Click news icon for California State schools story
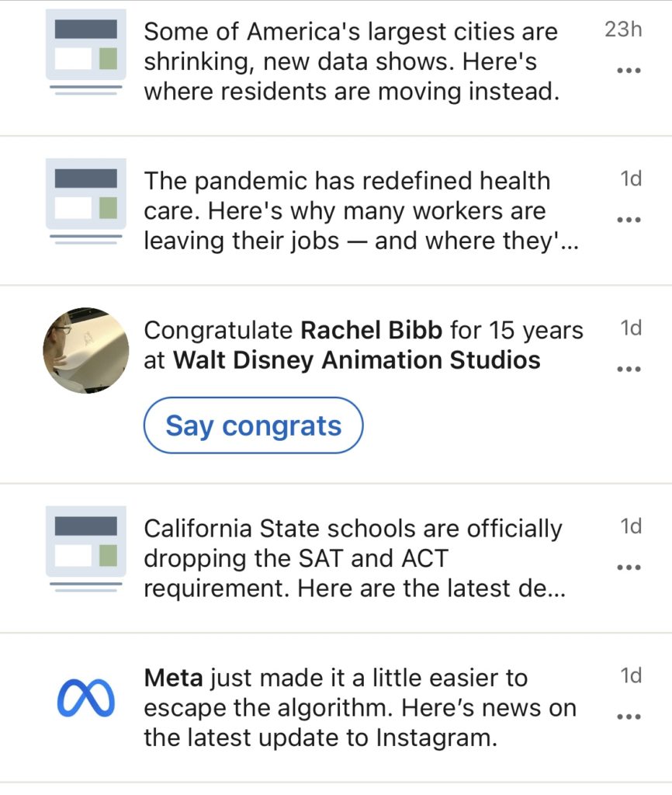This screenshot has width=672, height=795. pos(85,549)
